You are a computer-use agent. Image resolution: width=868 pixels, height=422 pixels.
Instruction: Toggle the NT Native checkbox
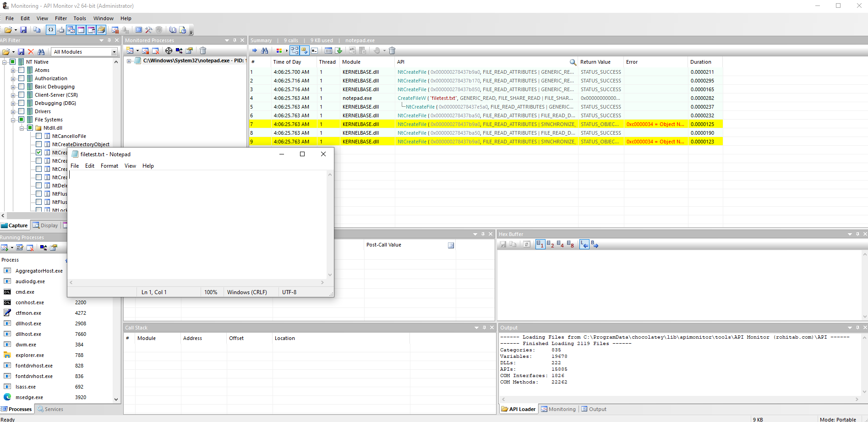(13, 62)
